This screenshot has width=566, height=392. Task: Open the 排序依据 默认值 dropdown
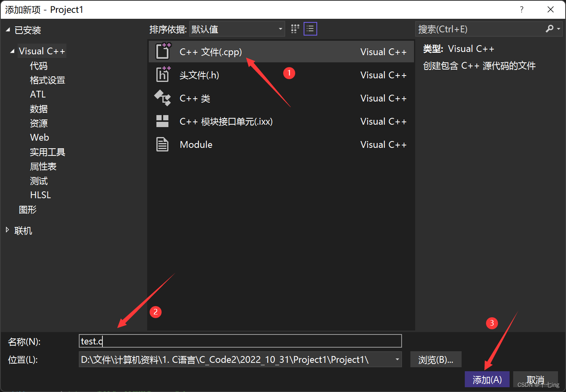point(280,29)
